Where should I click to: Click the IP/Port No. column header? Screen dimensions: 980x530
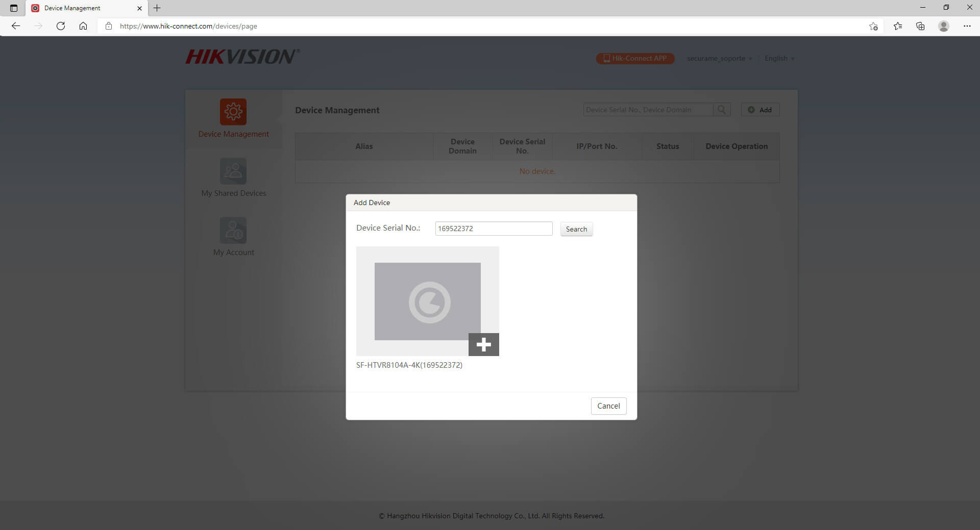point(597,146)
